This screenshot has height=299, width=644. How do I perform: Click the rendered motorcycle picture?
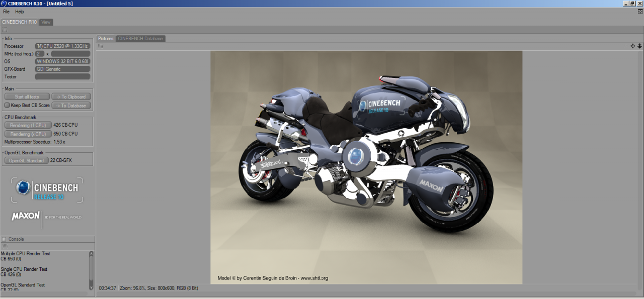(366, 167)
